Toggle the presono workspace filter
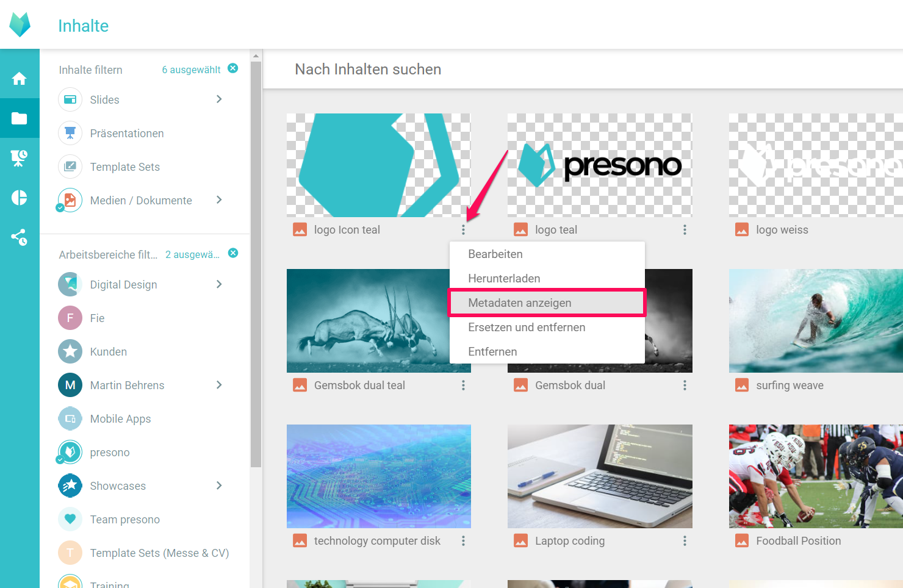 [70, 452]
